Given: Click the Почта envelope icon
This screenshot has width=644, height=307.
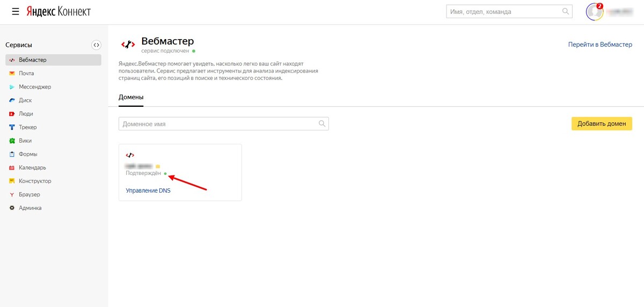Looking at the screenshot, I should pyautogui.click(x=12, y=73).
